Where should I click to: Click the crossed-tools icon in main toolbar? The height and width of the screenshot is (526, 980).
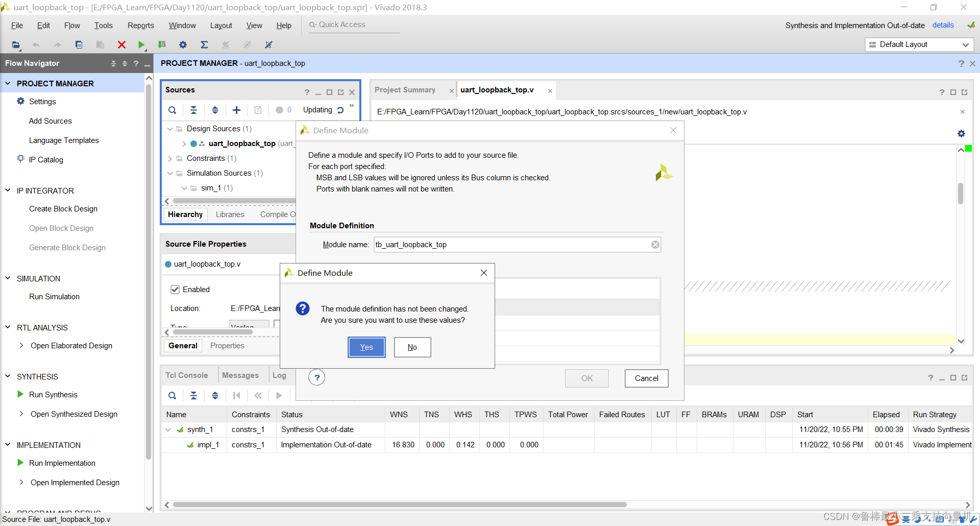point(268,45)
